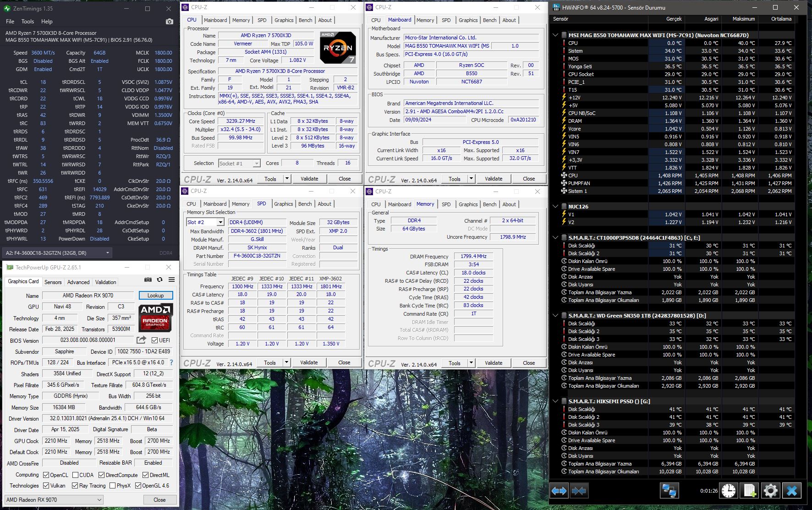Open Tools dropdown arrow in CPU-Z SPD window
Image resolution: width=812 pixels, height=510 pixels.
(x=286, y=362)
